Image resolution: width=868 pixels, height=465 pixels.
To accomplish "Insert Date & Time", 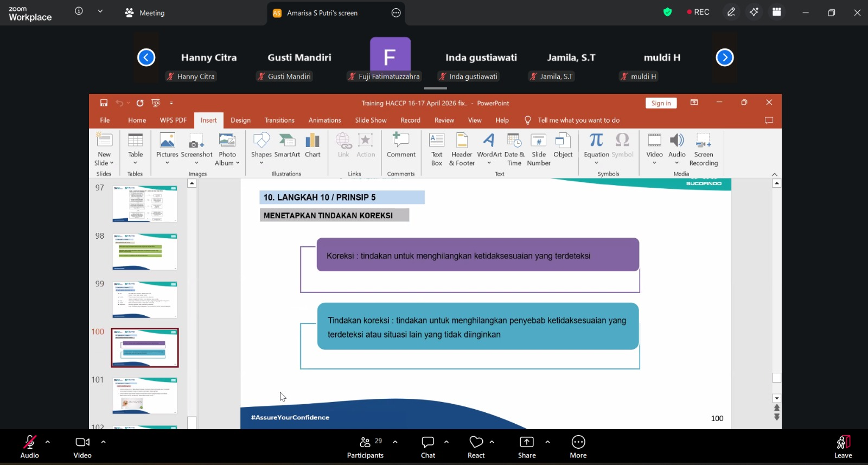I will (x=514, y=149).
